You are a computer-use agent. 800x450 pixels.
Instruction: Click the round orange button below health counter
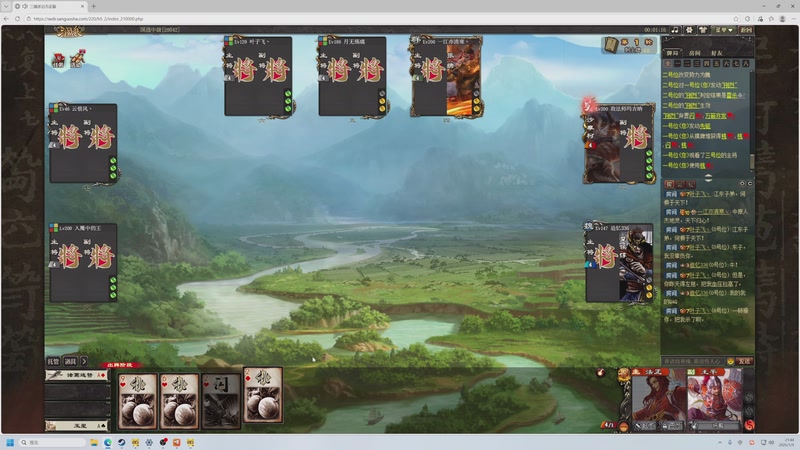point(623,427)
